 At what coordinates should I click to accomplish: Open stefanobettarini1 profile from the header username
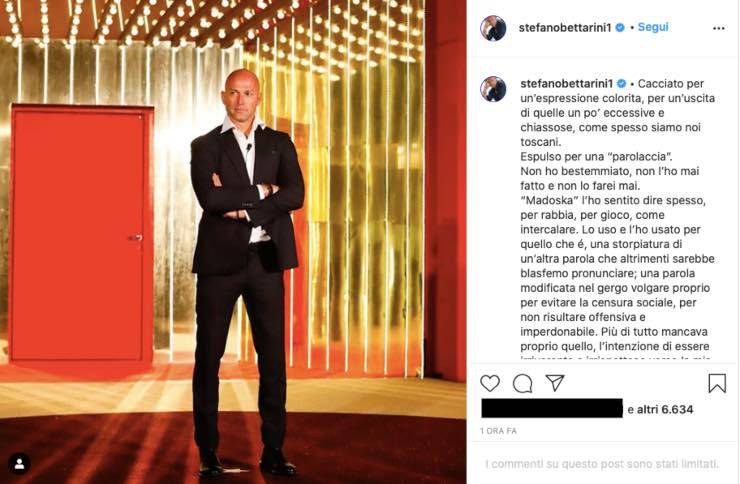click(x=565, y=28)
